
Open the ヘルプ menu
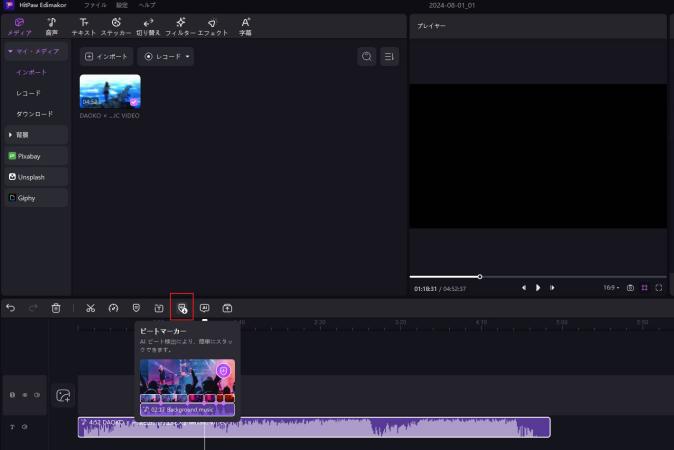147,5
